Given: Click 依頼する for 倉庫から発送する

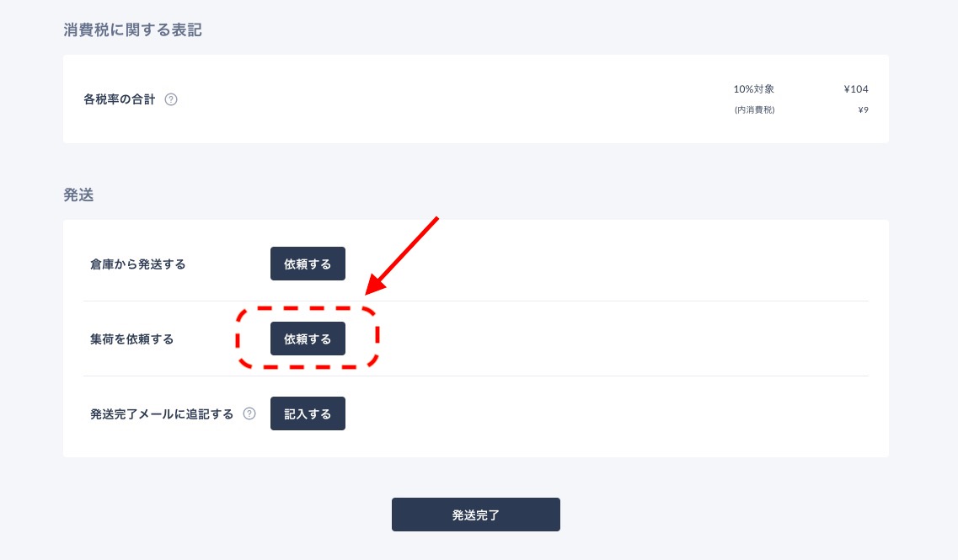Looking at the screenshot, I should click(x=308, y=264).
